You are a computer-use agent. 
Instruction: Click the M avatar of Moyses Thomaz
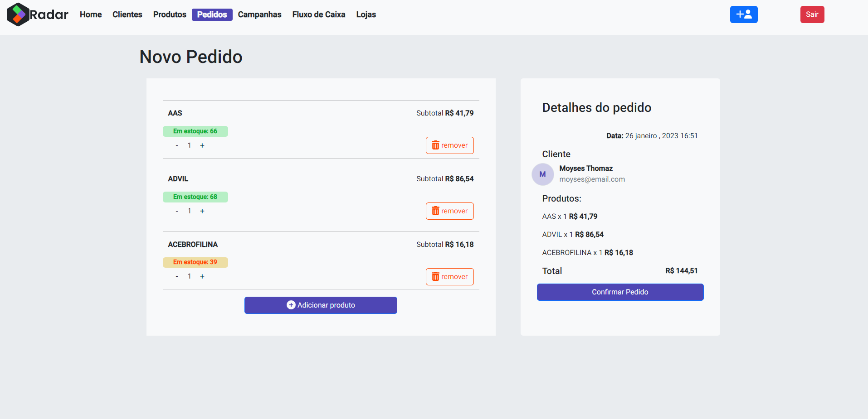542,174
